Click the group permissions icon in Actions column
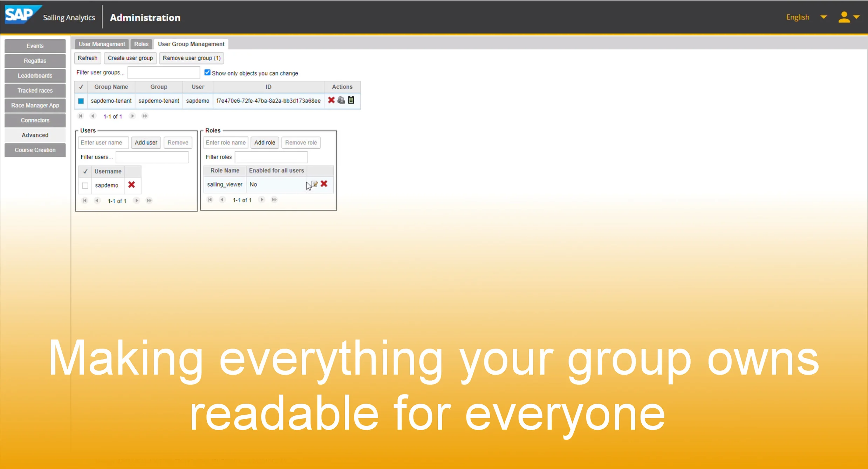The width and height of the screenshot is (868, 469). (x=341, y=101)
